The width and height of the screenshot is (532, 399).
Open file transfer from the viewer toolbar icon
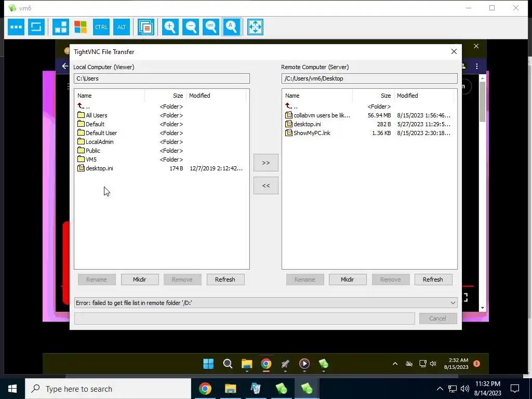point(146,27)
